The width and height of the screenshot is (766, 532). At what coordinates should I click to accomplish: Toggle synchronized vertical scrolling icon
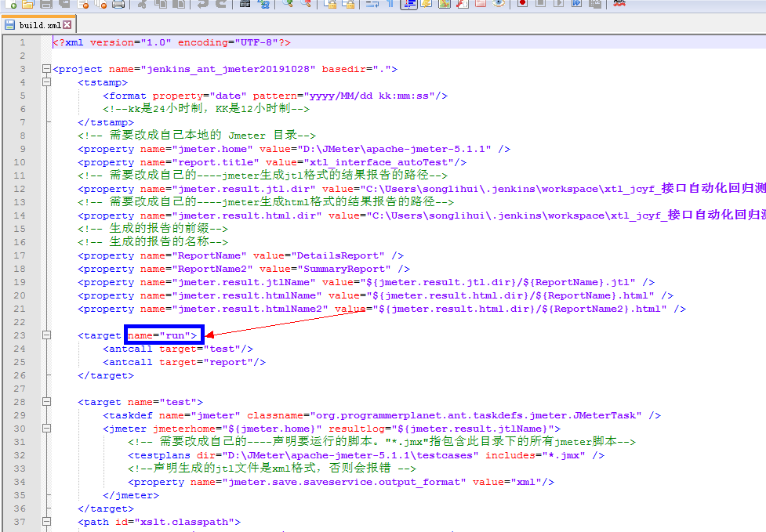pyautogui.click(x=330, y=4)
